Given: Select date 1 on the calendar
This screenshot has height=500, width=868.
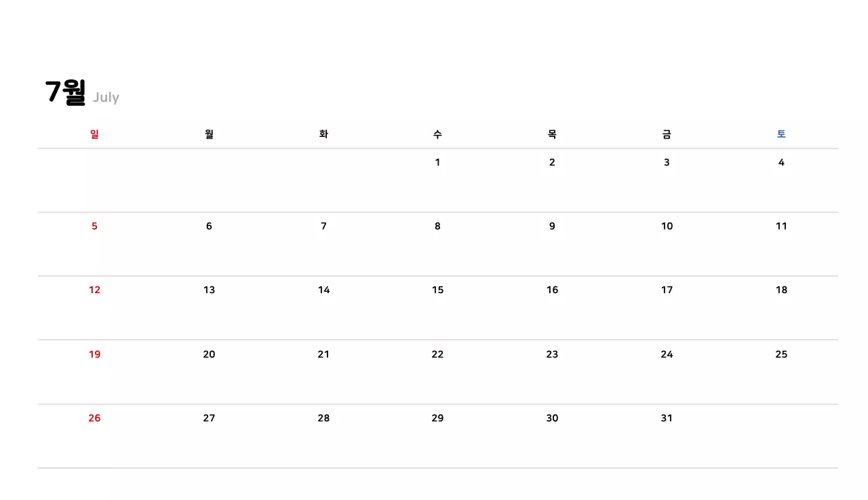Looking at the screenshot, I should [x=437, y=162].
